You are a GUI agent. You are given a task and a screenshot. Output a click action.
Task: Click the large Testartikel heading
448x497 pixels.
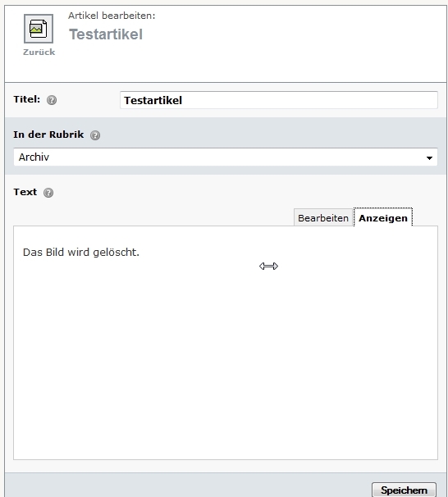tap(106, 34)
